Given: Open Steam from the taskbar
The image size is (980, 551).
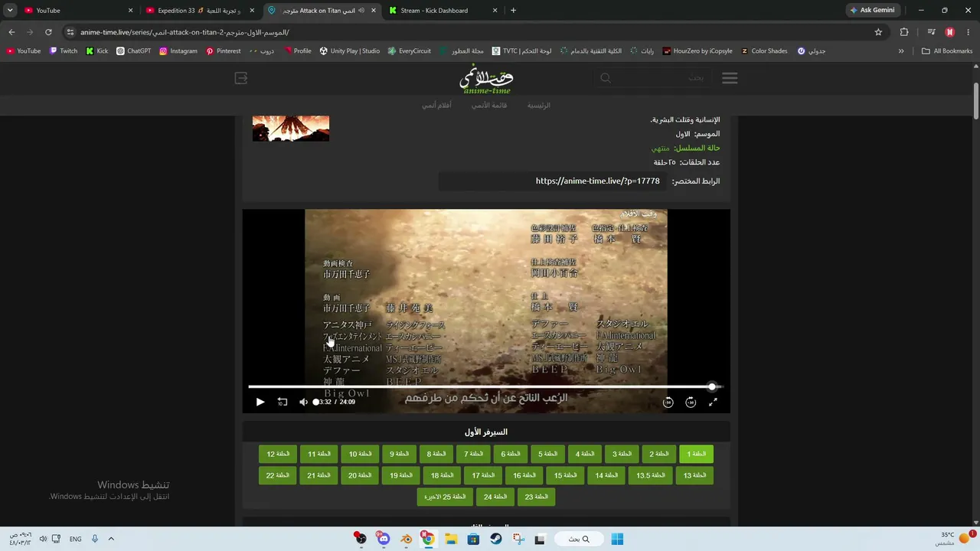Looking at the screenshot, I should [x=496, y=539].
